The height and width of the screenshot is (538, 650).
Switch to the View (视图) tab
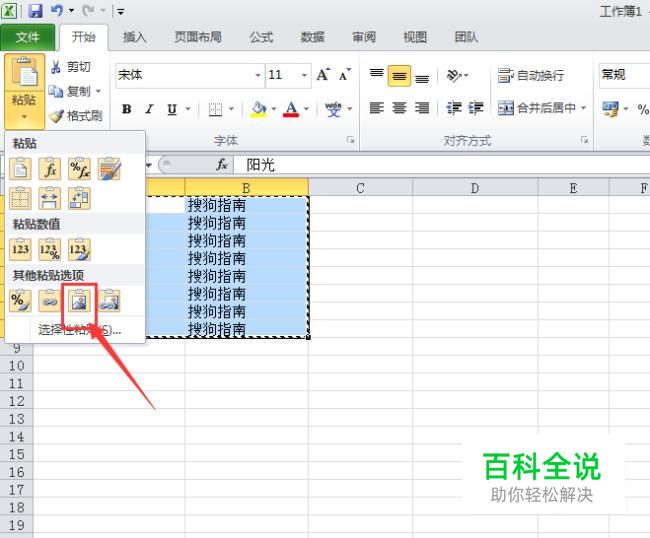point(415,37)
